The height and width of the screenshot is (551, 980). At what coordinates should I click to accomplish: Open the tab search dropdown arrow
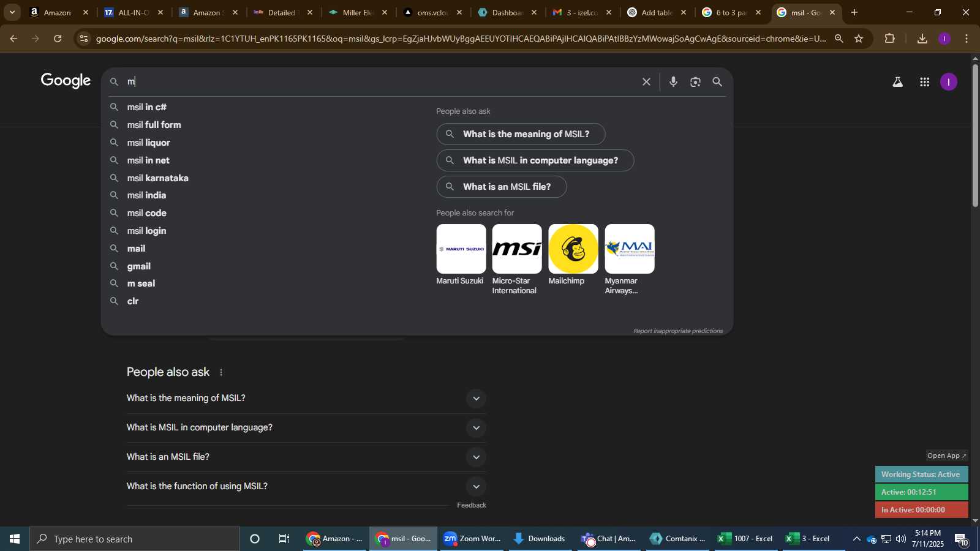12,12
